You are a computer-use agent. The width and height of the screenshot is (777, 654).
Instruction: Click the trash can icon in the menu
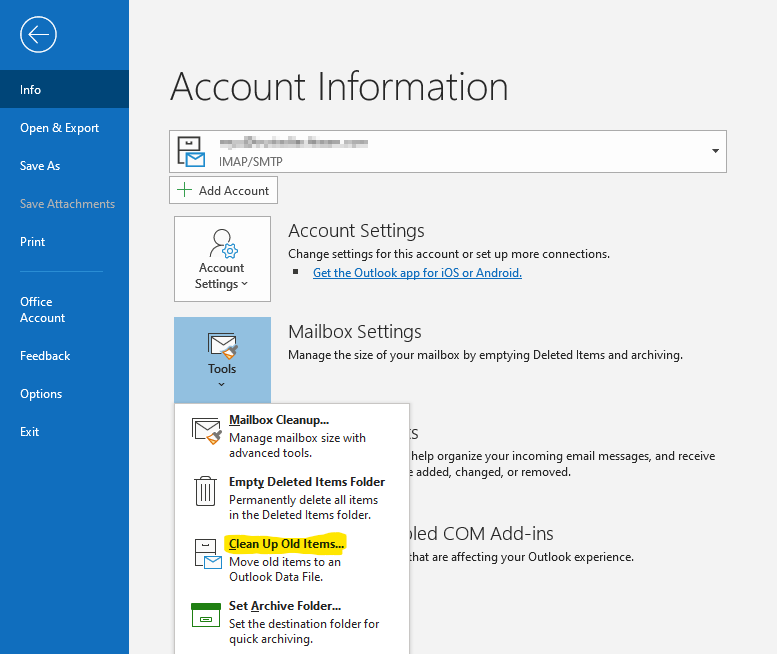[205, 491]
